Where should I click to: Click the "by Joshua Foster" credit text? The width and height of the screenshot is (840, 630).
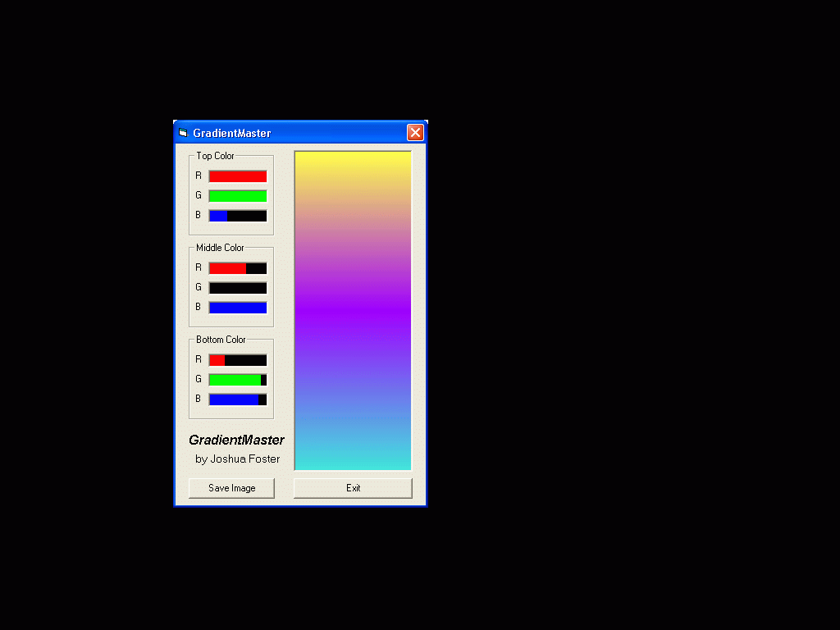coord(237,459)
